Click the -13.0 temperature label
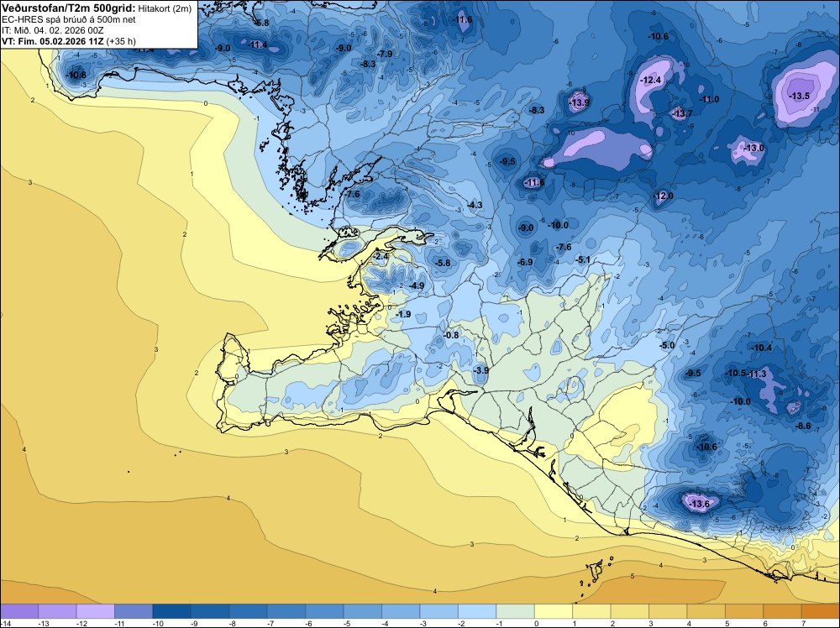The width and height of the screenshot is (840, 628). point(754,149)
